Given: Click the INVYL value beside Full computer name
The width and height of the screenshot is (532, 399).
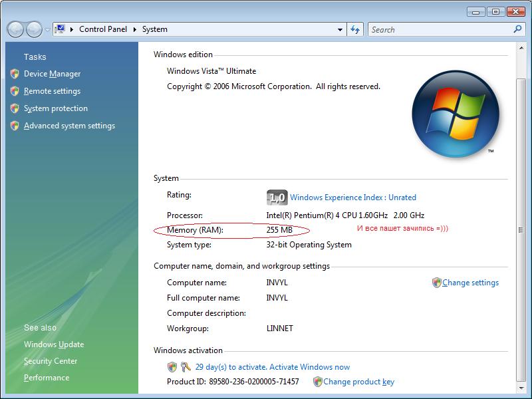Looking at the screenshot, I should tap(277, 298).
